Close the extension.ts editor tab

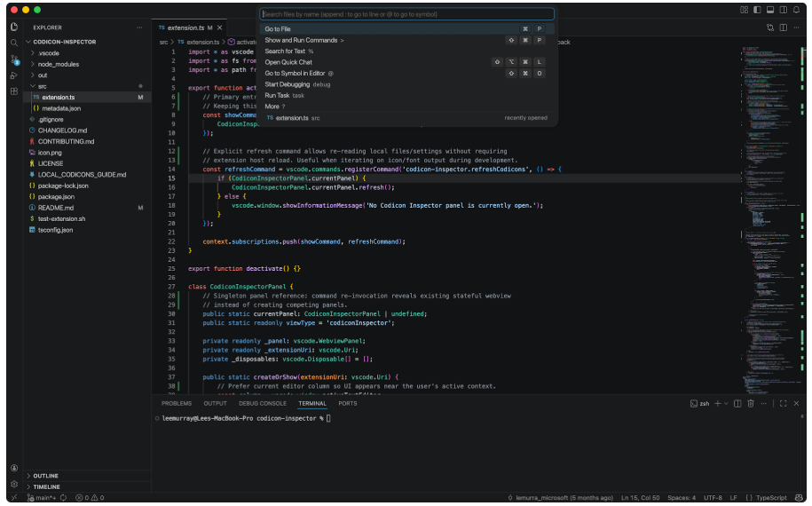pos(219,28)
